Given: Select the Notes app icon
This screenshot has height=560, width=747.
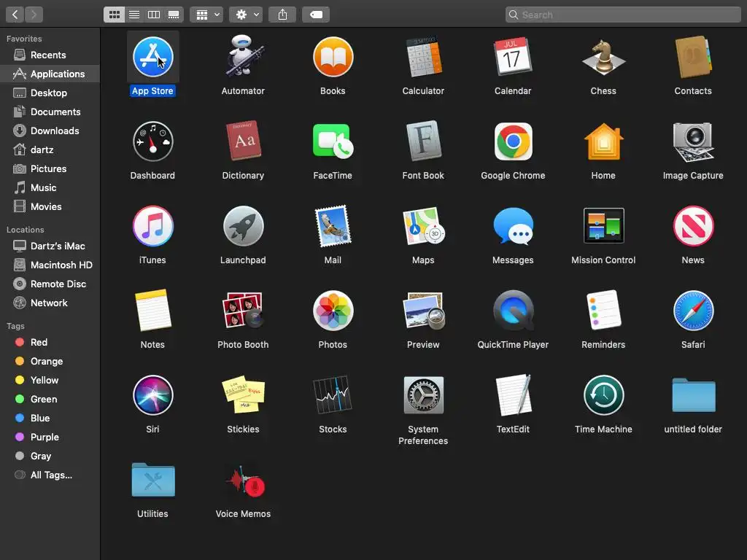Looking at the screenshot, I should coord(153,310).
